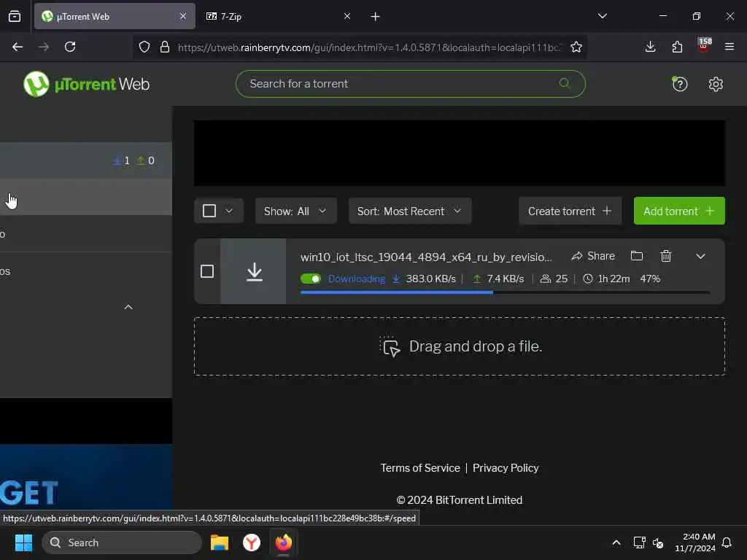
Task: Open the list all tabs dropdown
Action: click(x=603, y=16)
